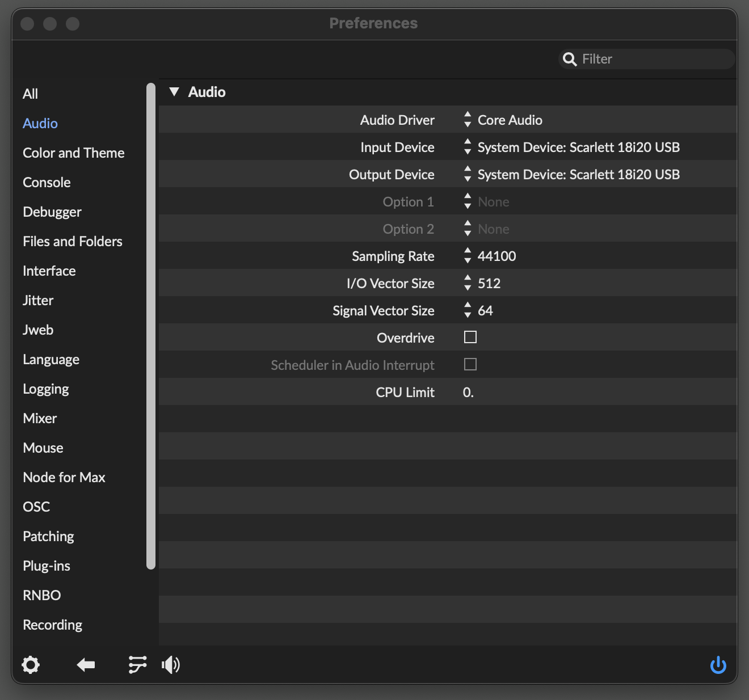This screenshot has width=749, height=700.
Task: Click the gear settings icon at bottom
Action: point(31,664)
